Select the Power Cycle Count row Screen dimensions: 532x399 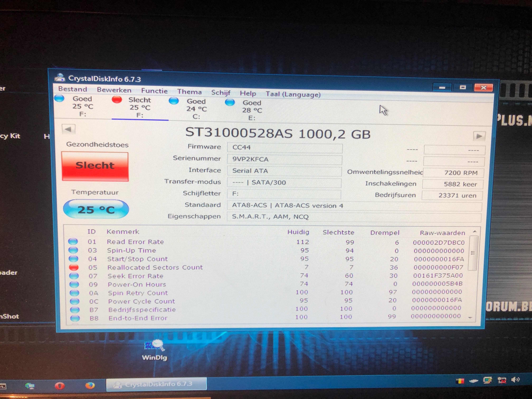click(x=266, y=301)
